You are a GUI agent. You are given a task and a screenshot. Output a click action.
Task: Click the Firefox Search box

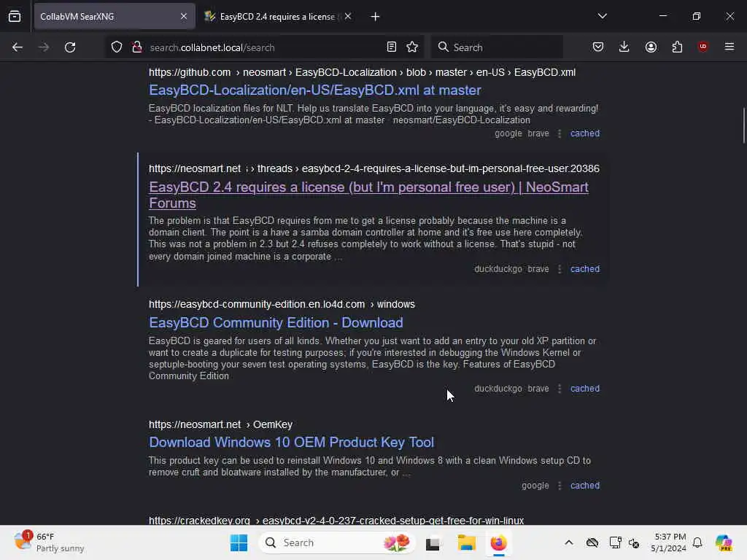496,47
